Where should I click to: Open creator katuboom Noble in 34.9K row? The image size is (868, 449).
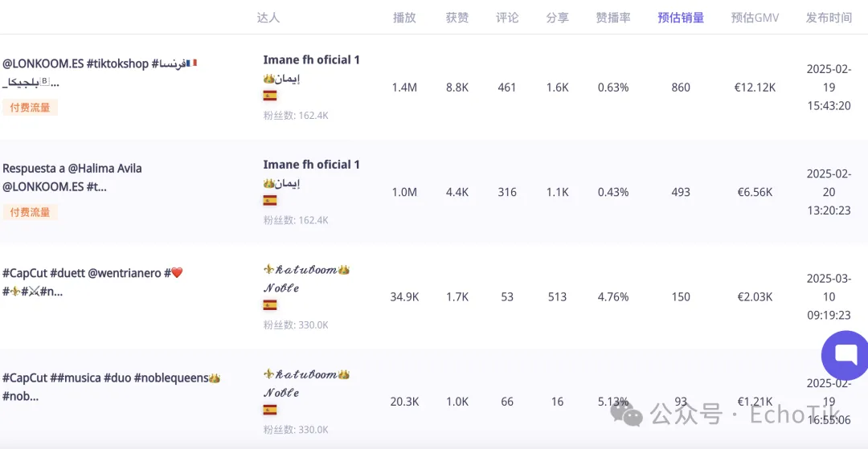pos(306,279)
